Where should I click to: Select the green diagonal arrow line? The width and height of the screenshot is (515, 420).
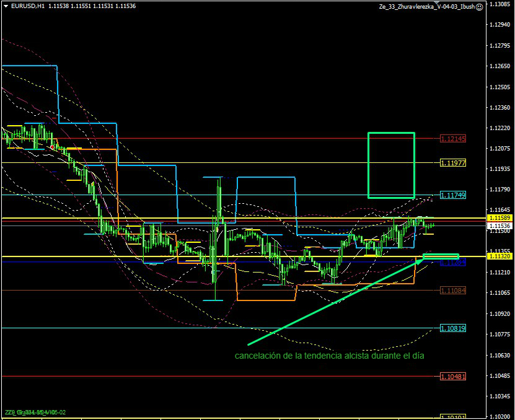click(335, 302)
